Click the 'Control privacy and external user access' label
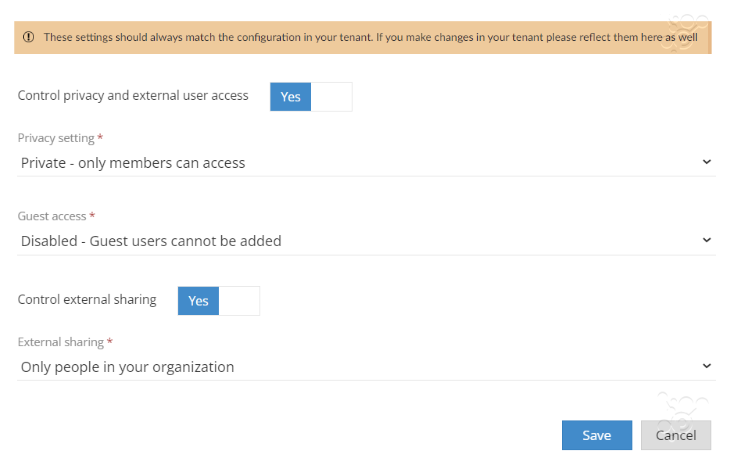Screen dimensions: 730x467 point(133,95)
